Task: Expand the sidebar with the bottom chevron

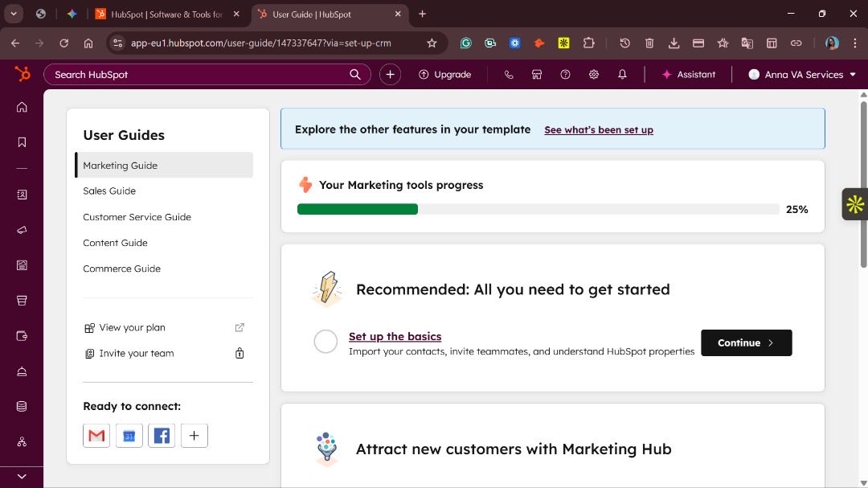Action: 22,475
